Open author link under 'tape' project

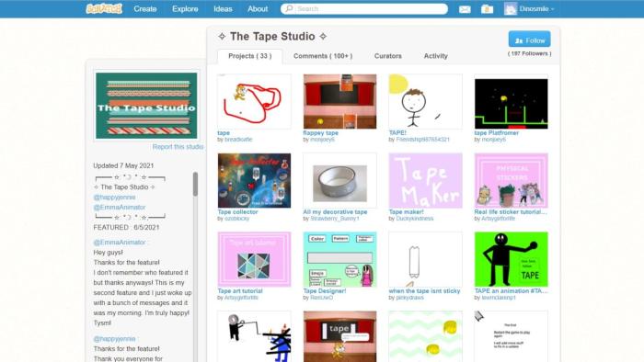(238, 140)
